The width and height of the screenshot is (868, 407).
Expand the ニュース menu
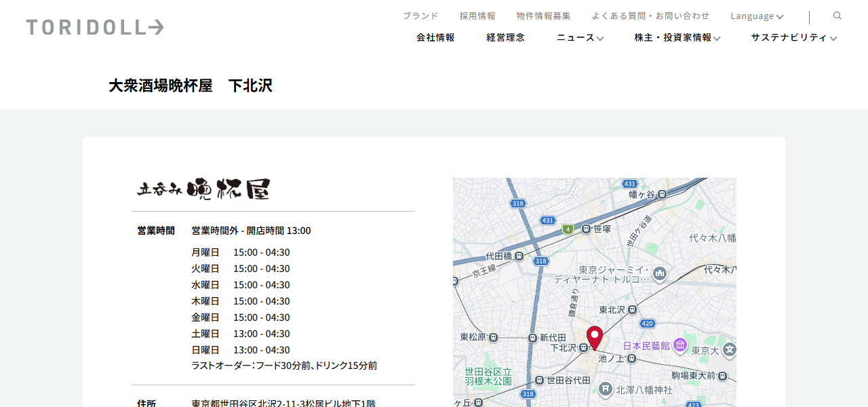(x=580, y=37)
